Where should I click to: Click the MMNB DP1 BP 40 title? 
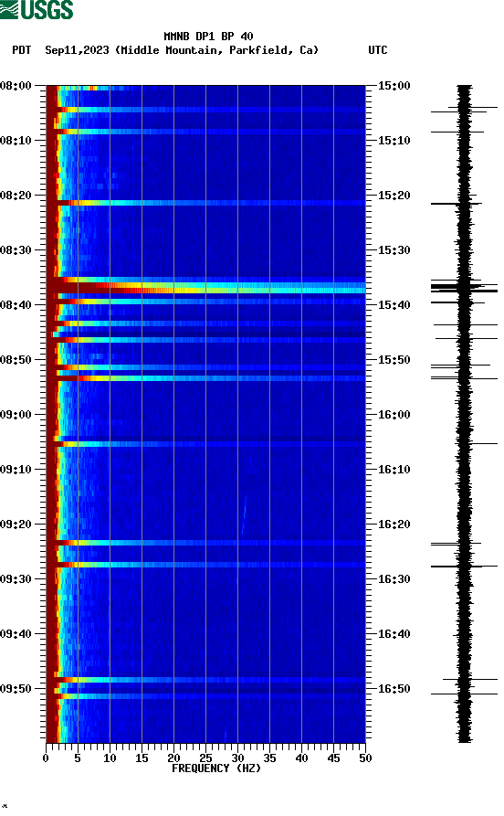pos(208,37)
